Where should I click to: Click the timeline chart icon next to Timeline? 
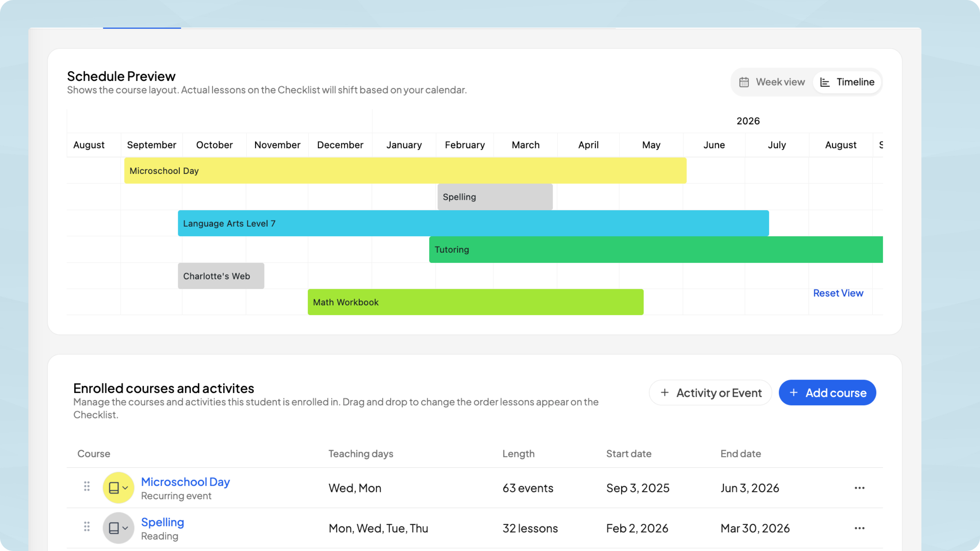click(x=825, y=82)
